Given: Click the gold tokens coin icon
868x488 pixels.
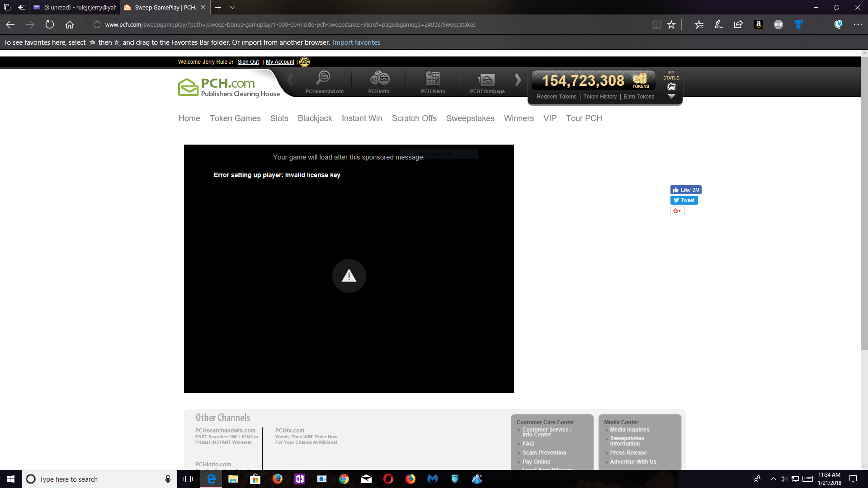Looking at the screenshot, I should coord(640,79).
